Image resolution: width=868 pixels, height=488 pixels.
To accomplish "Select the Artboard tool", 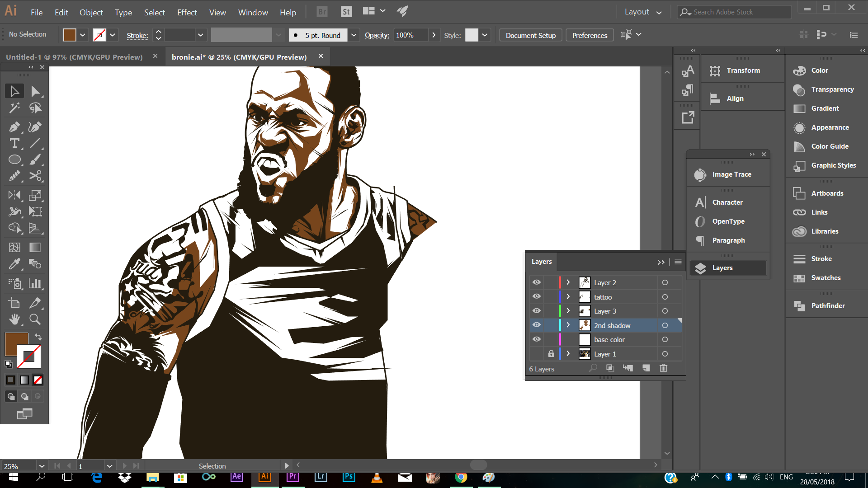I will coord(14,303).
